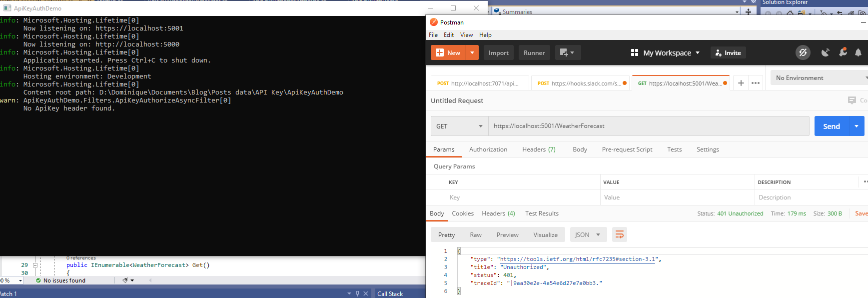The width and height of the screenshot is (868, 298).
Task: Switch response view to Preview
Action: [x=507, y=234]
